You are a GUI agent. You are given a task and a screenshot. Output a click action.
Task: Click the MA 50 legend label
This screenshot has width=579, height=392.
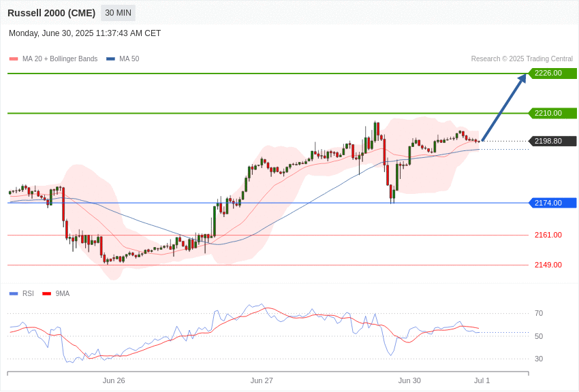pos(129,59)
